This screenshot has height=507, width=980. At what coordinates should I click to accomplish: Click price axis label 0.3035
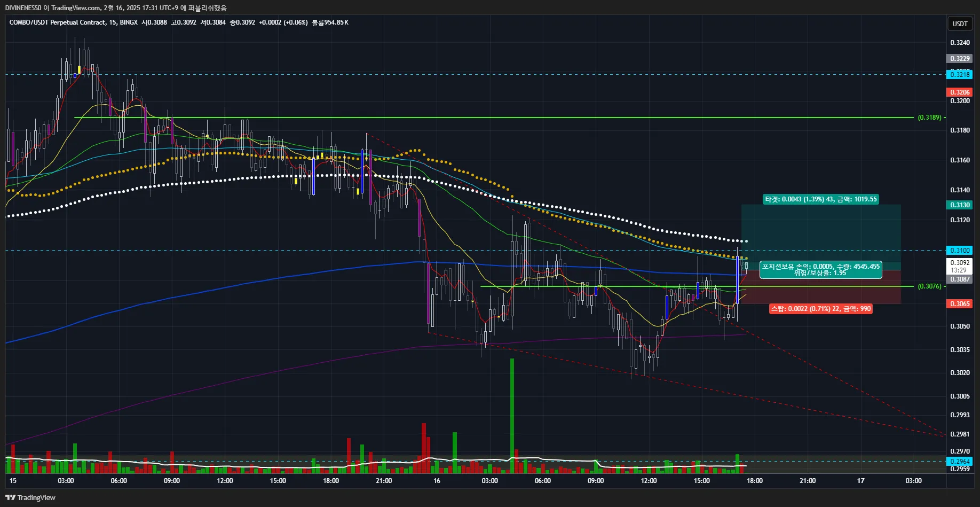click(960, 350)
